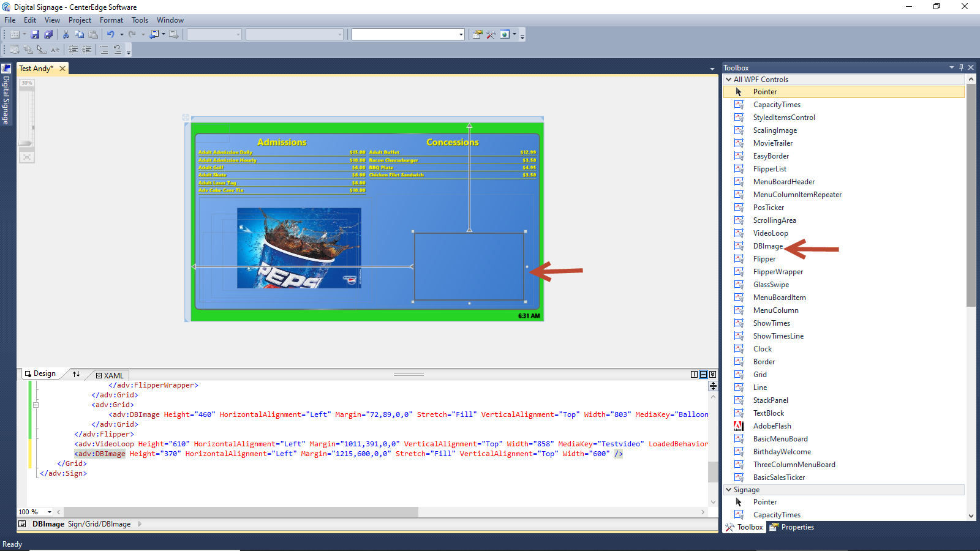Switch to the XAML tab
This screenshot has width=980, height=551.
coord(110,375)
